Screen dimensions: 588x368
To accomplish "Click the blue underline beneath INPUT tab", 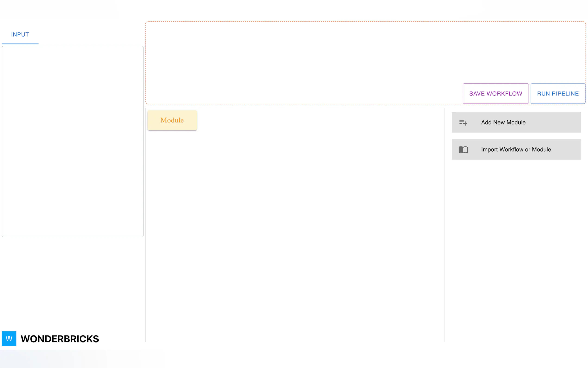I will (20, 44).
